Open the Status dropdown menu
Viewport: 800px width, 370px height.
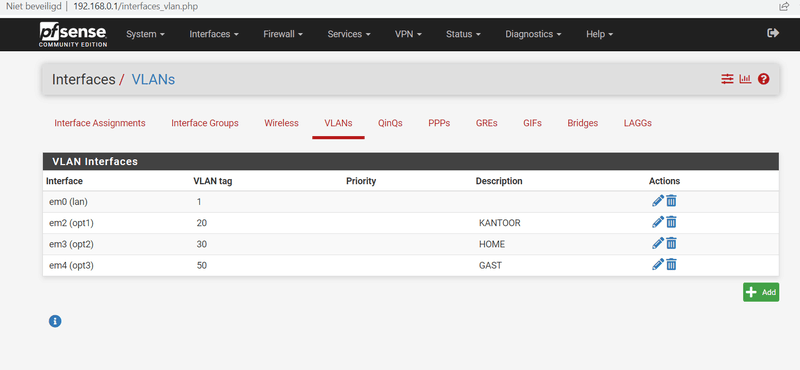(463, 34)
